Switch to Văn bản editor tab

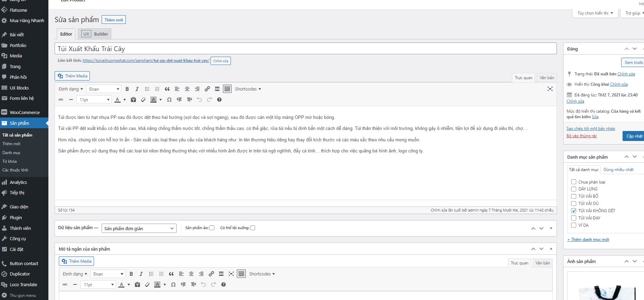pyautogui.click(x=547, y=78)
